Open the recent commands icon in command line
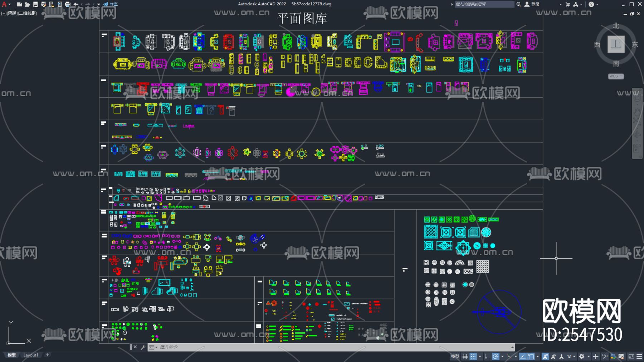This screenshot has width=644, height=362. coord(152,347)
